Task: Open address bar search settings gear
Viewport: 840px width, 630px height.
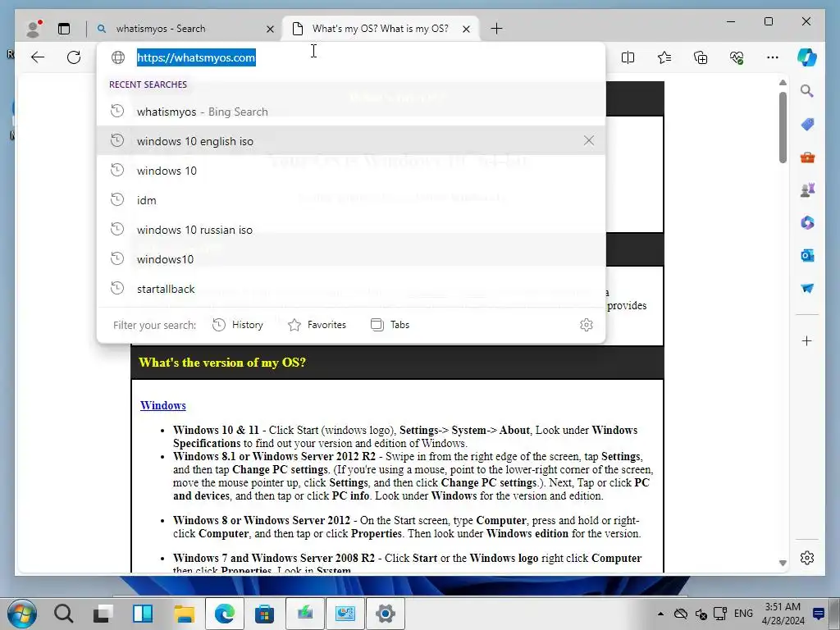Action: click(587, 325)
